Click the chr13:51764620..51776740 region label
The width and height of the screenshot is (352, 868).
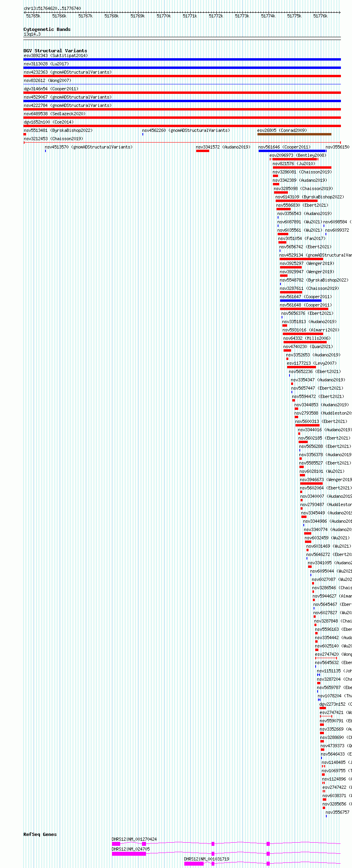pyautogui.click(x=52, y=8)
